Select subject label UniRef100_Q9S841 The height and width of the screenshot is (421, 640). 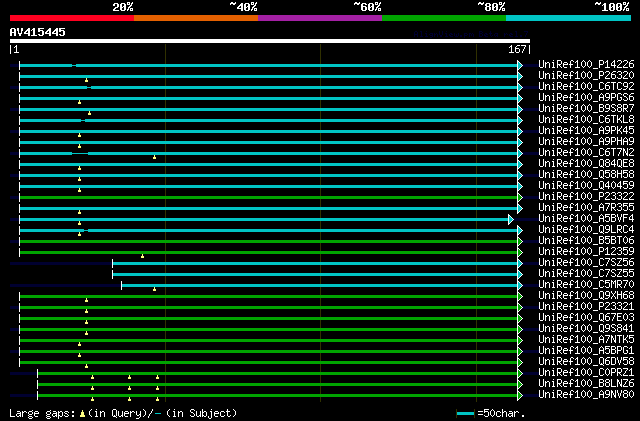tap(586, 329)
